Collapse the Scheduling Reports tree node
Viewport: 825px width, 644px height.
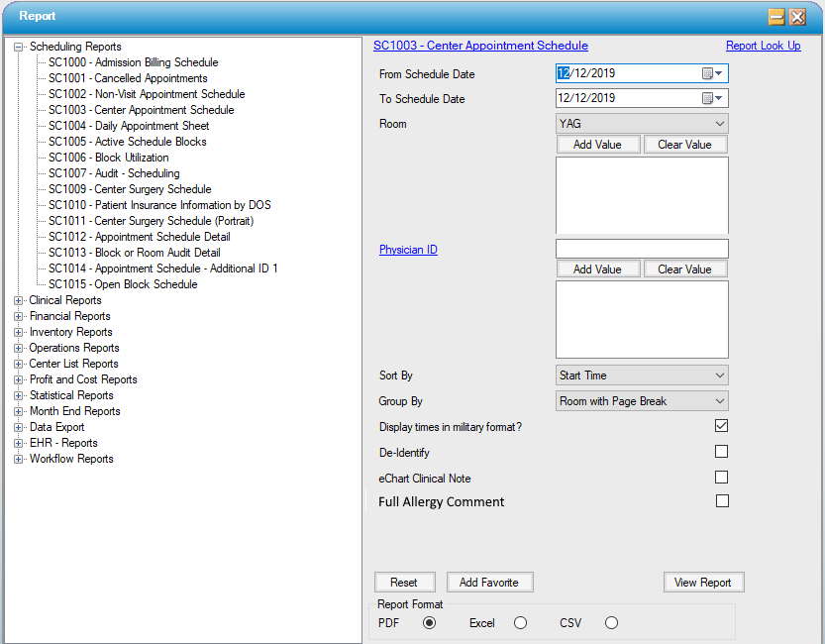(x=18, y=47)
